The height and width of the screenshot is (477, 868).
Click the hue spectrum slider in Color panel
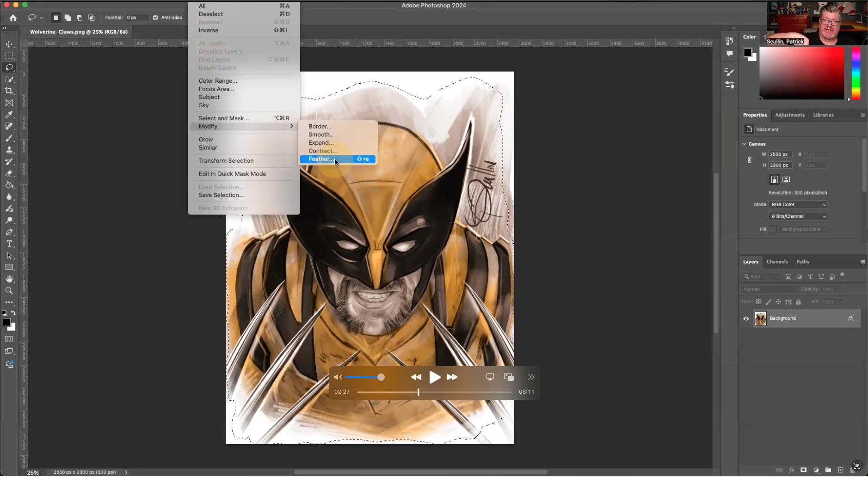point(856,73)
